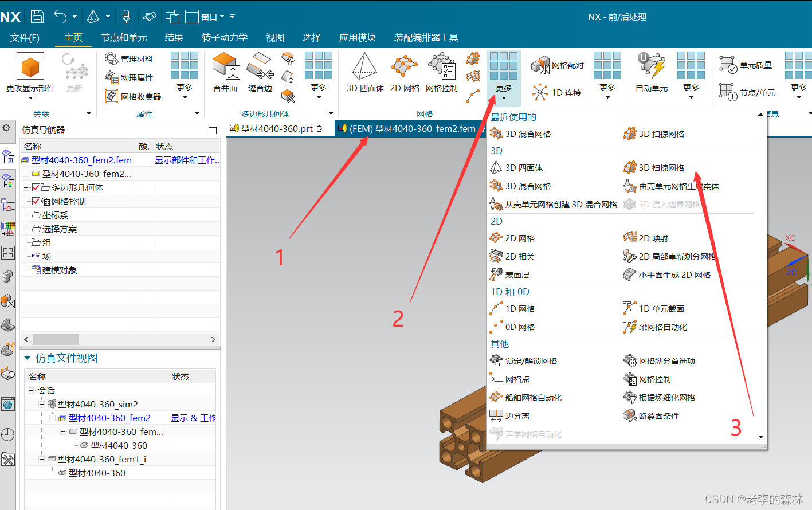Toggle the 多边形几何体 checkbox in navigator
The height and width of the screenshot is (510, 812).
36,187
